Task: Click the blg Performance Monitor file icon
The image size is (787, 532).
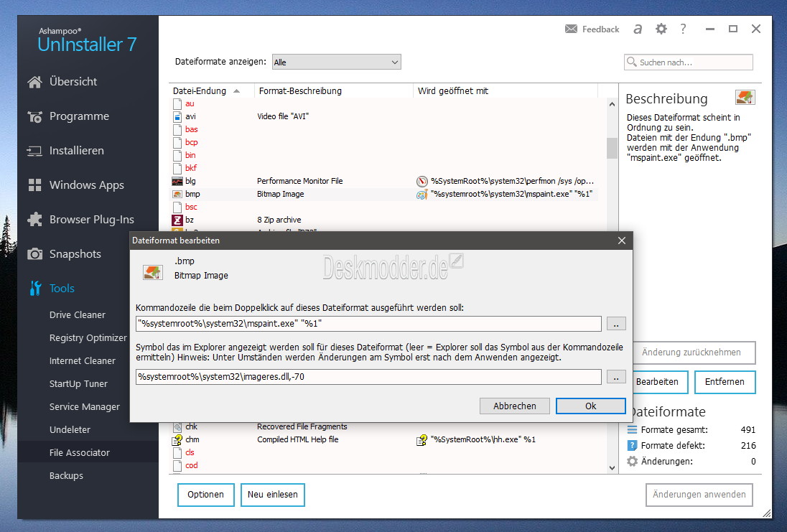Action: (177, 181)
